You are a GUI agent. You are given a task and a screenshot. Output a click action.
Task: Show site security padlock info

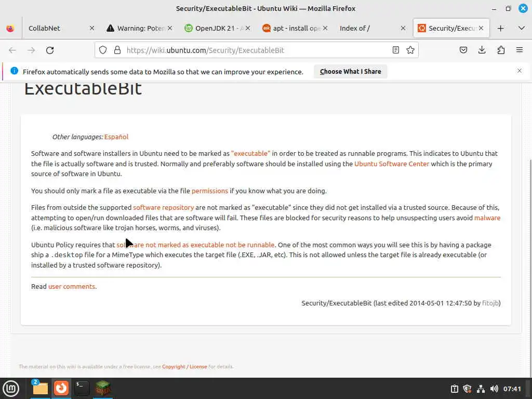(117, 50)
